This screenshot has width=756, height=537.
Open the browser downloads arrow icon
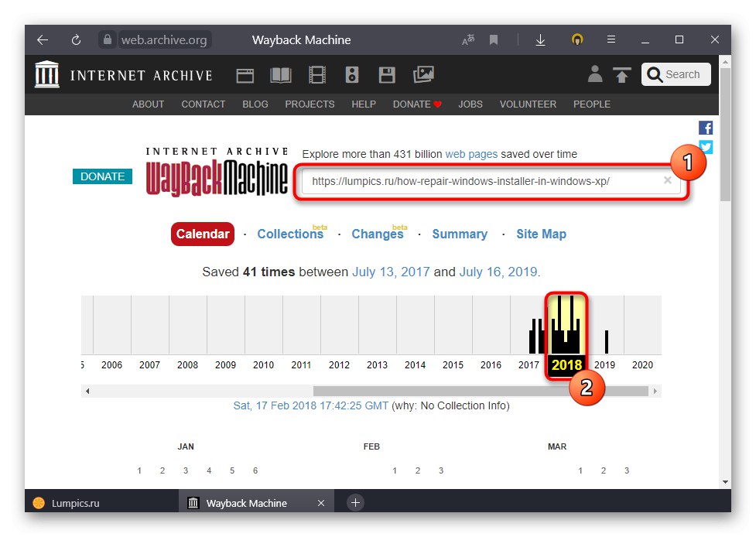pyautogui.click(x=540, y=39)
